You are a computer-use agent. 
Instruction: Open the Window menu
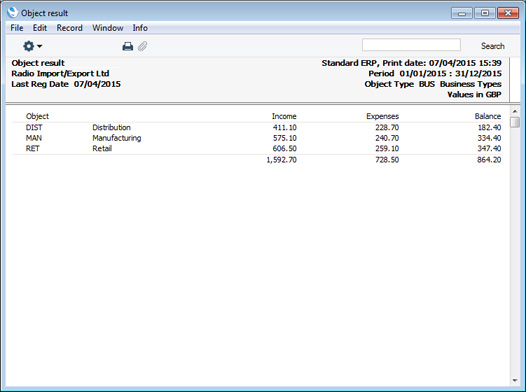pos(108,28)
